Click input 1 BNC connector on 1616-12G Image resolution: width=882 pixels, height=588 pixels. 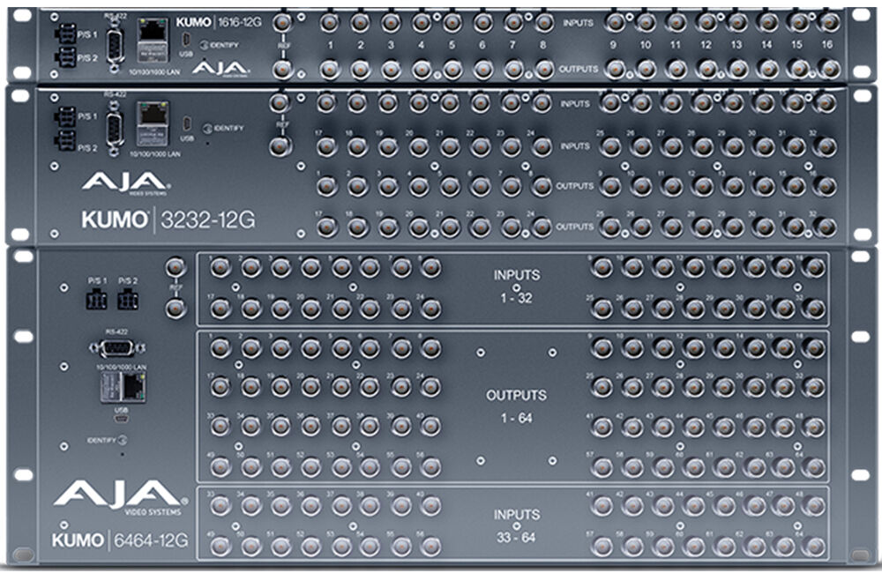click(330, 23)
